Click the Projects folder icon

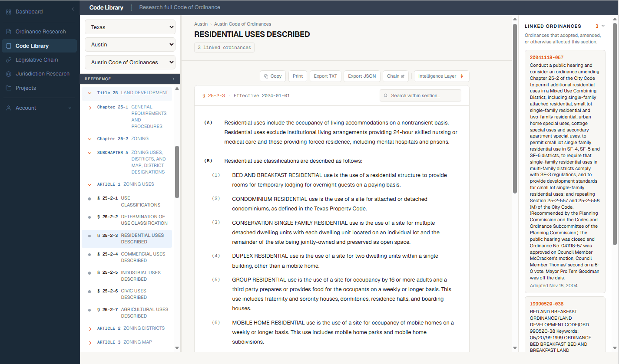[9, 88]
